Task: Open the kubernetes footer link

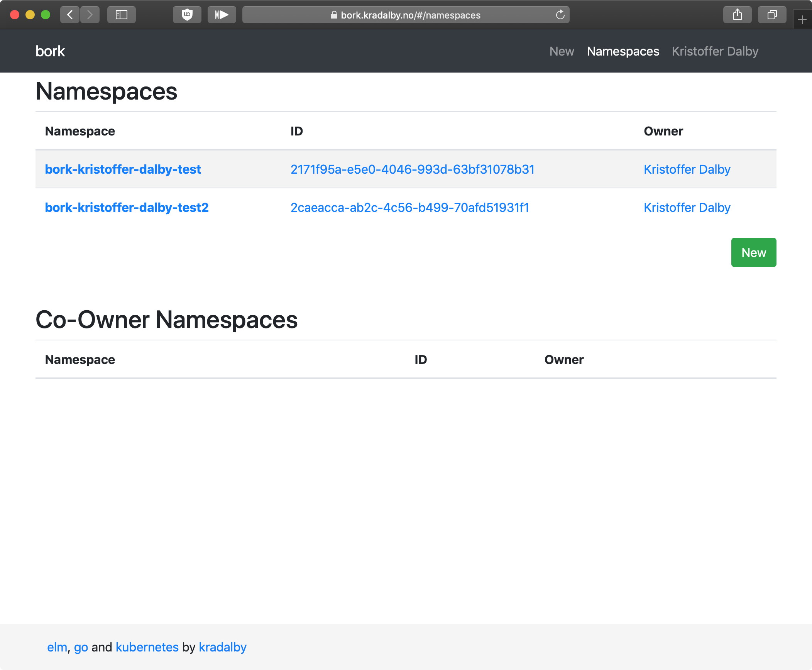Action: click(147, 647)
